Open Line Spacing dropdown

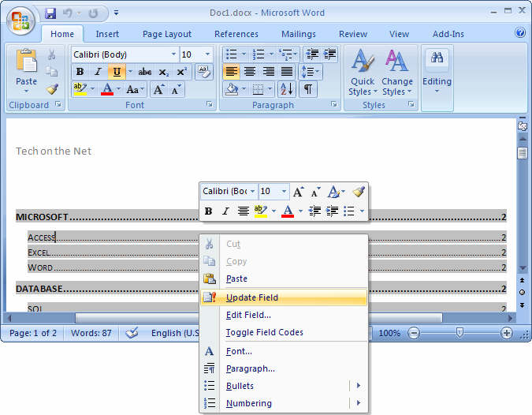pyautogui.click(x=310, y=72)
